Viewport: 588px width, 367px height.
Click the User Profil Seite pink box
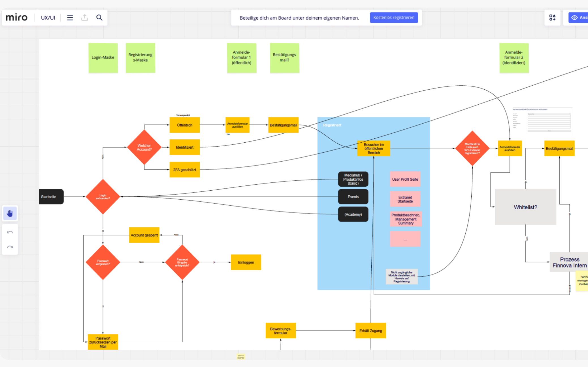pos(405,179)
